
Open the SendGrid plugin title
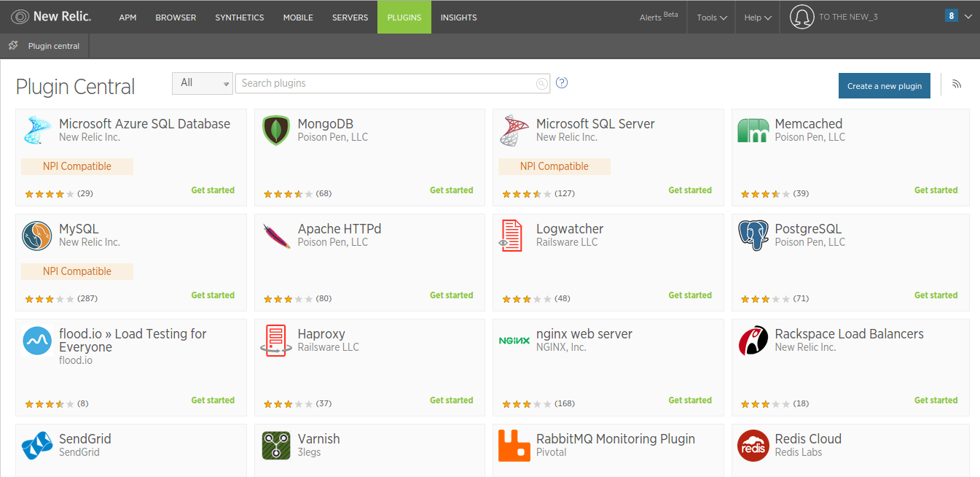pos(85,439)
